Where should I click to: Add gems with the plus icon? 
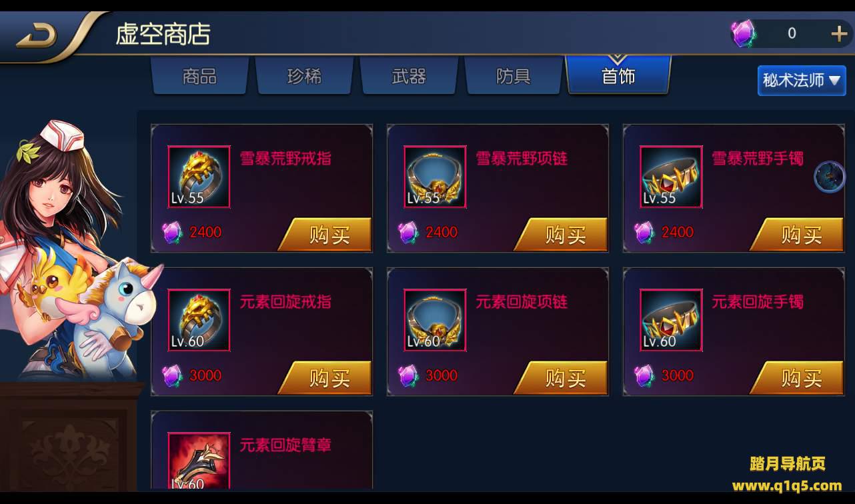pyautogui.click(x=838, y=33)
